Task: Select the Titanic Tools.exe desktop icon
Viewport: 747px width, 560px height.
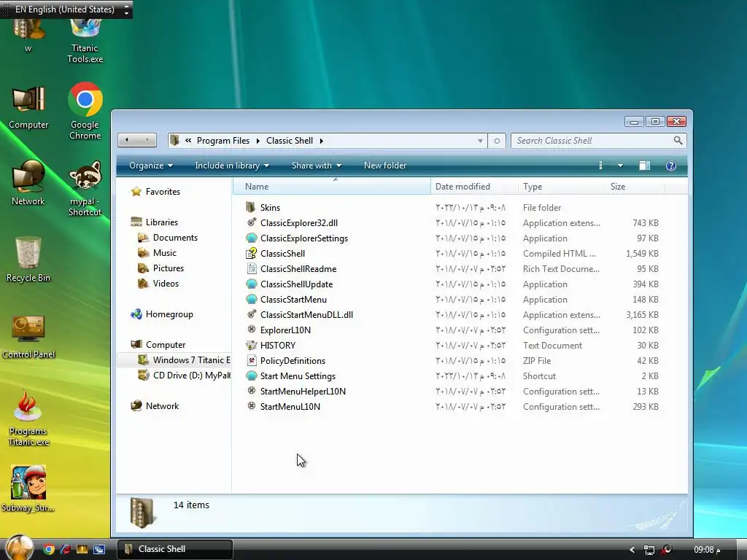Action: [x=85, y=28]
